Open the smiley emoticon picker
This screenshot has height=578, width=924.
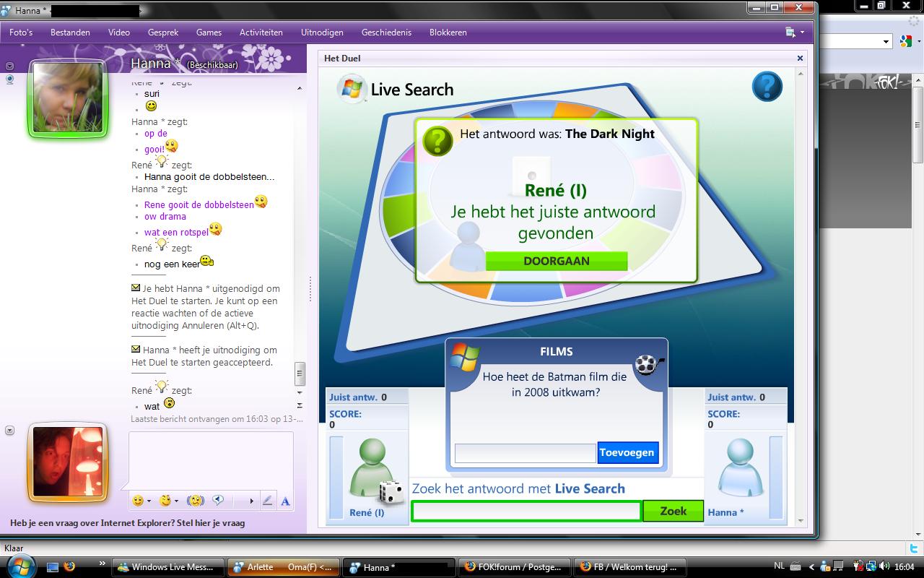click(x=138, y=501)
